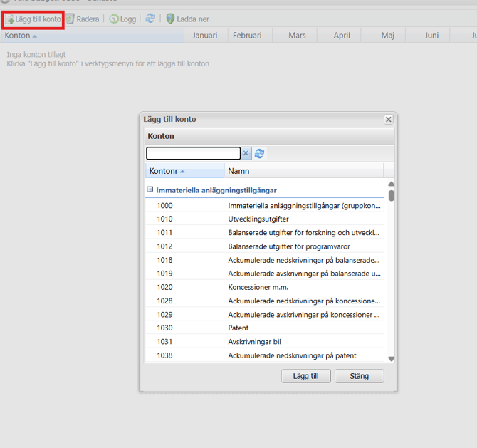477x448 pixels.
Task: Click the scroll down arrow in account list
Action: [x=392, y=359]
